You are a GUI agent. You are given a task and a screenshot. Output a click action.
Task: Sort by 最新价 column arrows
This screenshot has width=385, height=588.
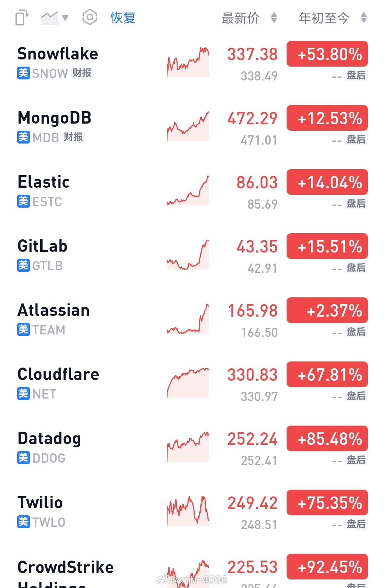pyautogui.click(x=274, y=17)
